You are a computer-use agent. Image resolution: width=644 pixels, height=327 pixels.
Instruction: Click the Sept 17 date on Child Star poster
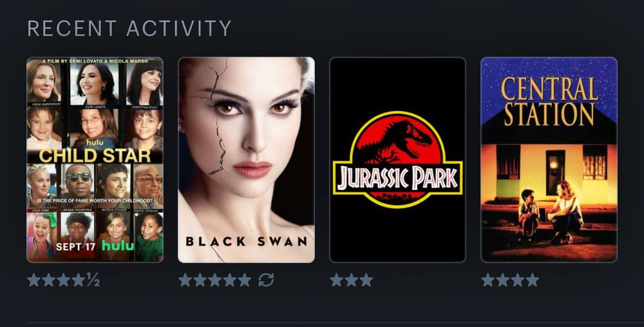75,246
